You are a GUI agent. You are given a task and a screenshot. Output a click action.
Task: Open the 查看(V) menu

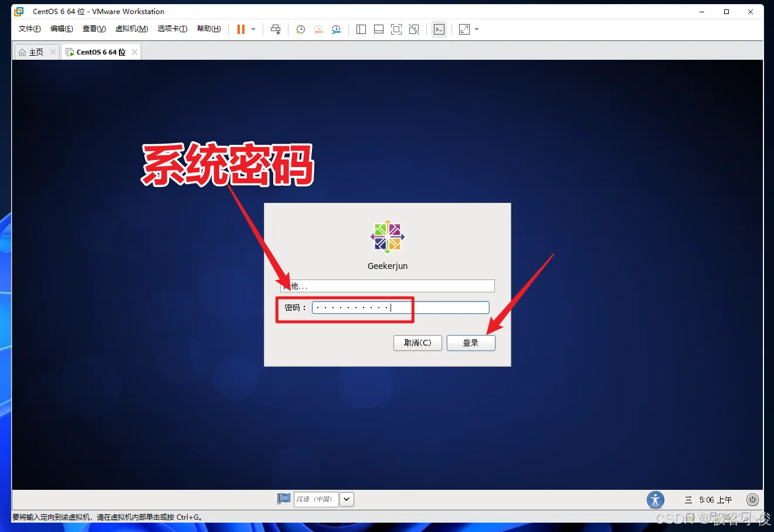[x=94, y=29]
